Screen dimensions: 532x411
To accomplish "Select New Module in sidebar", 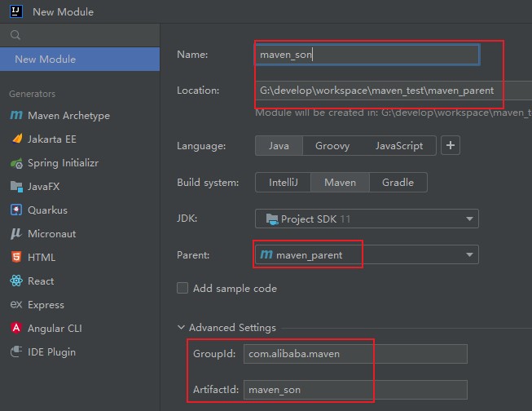I will [x=80, y=59].
